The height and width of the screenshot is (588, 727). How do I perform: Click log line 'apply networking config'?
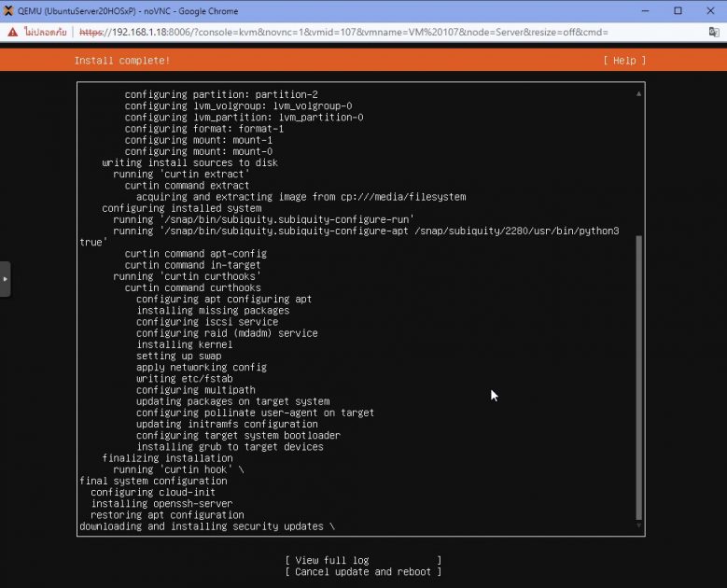tap(202, 368)
